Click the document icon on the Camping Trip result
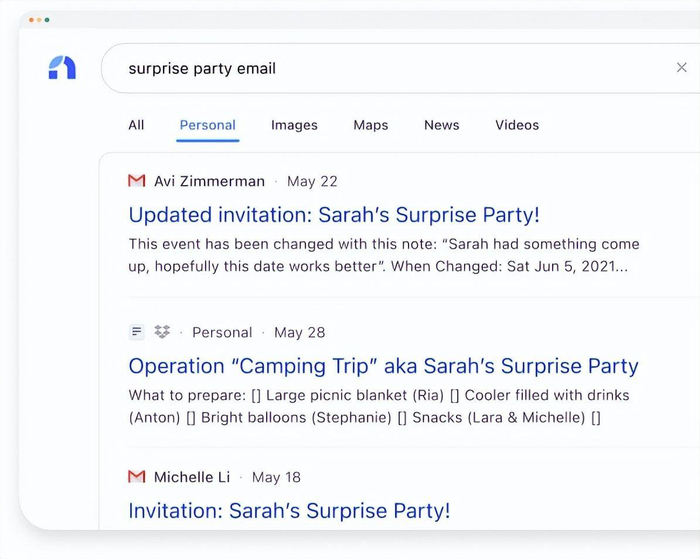Viewport: 700px width, 559px height. tap(137, 332)
